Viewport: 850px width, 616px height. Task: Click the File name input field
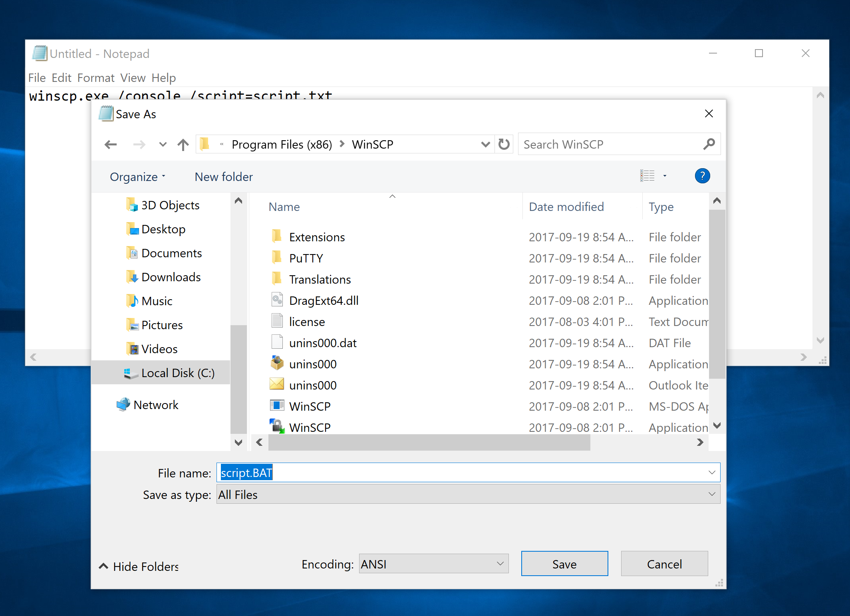point(468,473)
